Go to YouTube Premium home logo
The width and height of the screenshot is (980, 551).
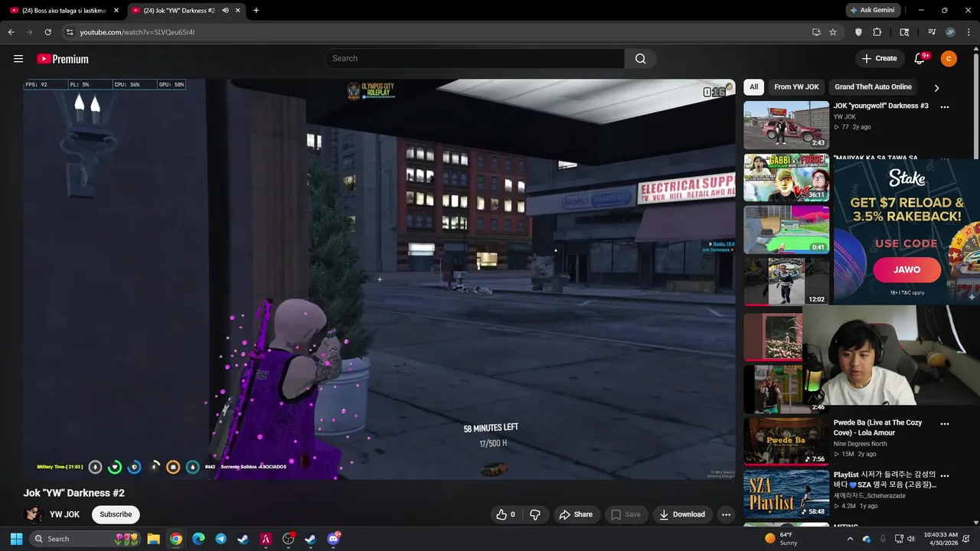[x=63, y=59]
